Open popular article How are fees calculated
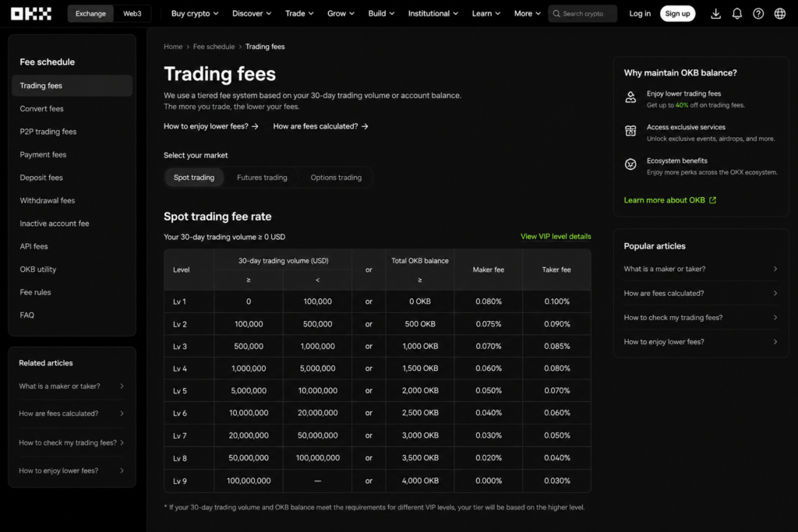This screenshot has height=532, width=798. tap(701, 294)
